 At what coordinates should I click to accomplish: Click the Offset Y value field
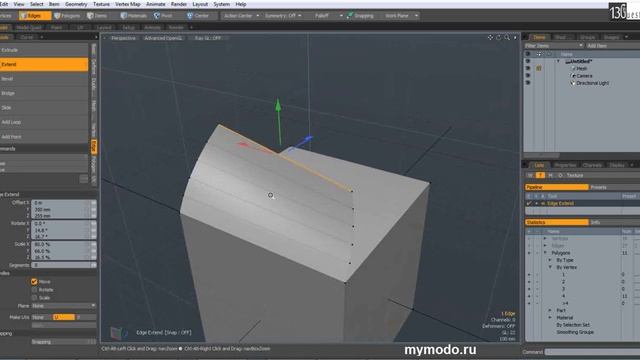coord(60,209)
